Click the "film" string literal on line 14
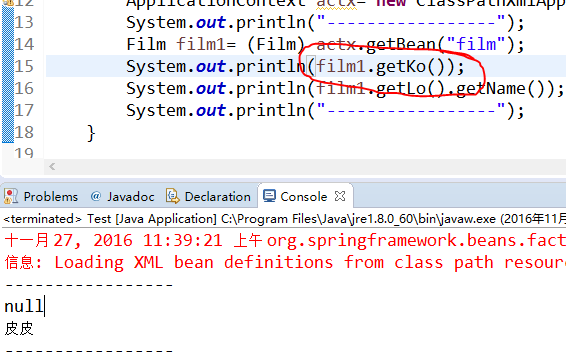 click(476, 44)
